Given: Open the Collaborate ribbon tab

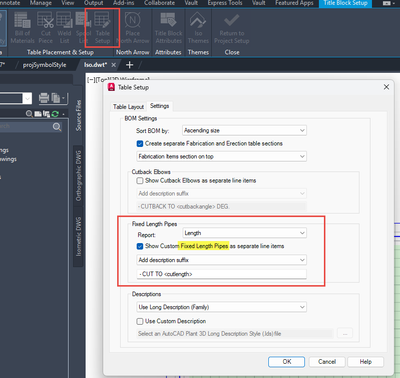Looking at the screenshot, I should click(159, 3).
